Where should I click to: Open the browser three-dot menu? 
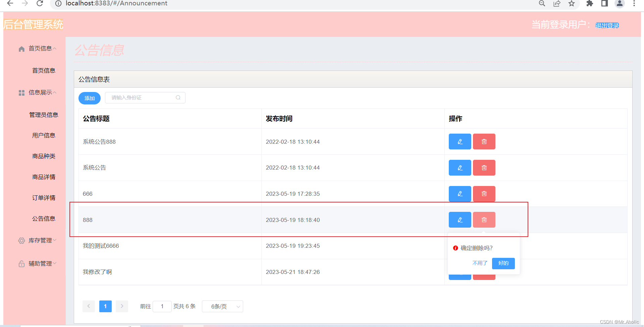[x=634, y=3]
